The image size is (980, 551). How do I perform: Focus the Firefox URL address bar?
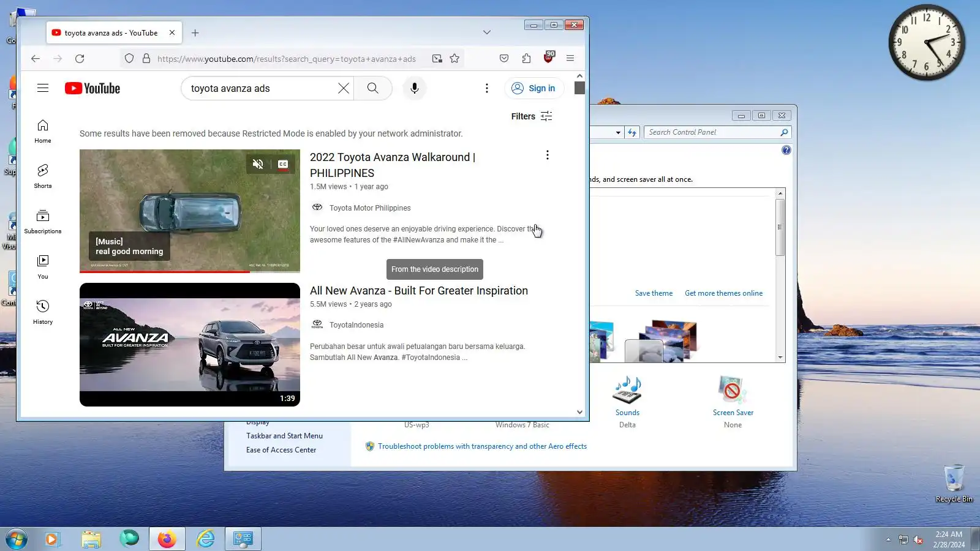287,59
